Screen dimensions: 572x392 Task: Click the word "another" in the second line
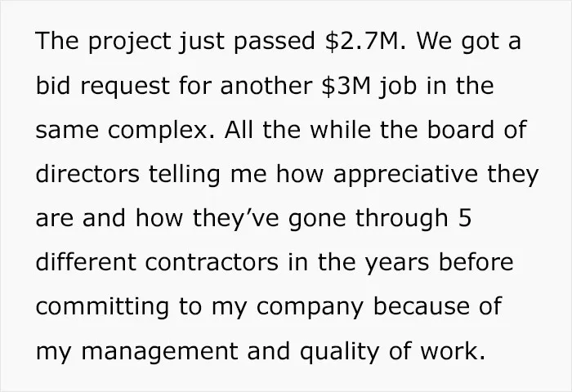[x=266, y=85]
